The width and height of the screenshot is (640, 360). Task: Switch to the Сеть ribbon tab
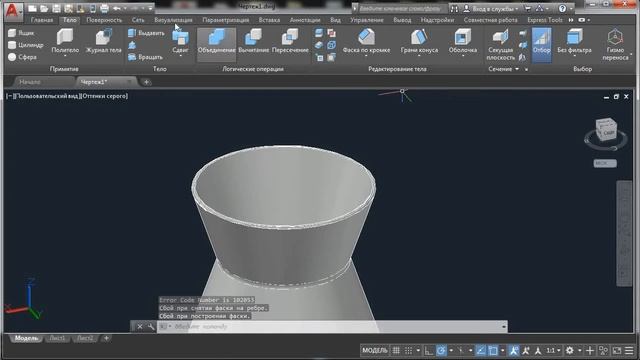(138, 20)
